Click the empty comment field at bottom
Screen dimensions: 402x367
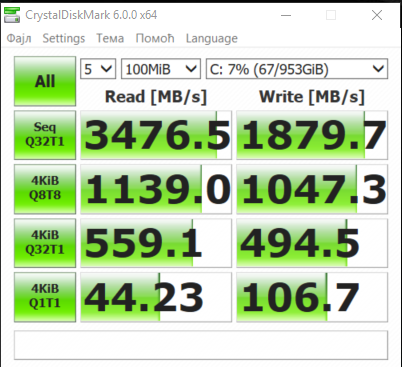point(201,345)
